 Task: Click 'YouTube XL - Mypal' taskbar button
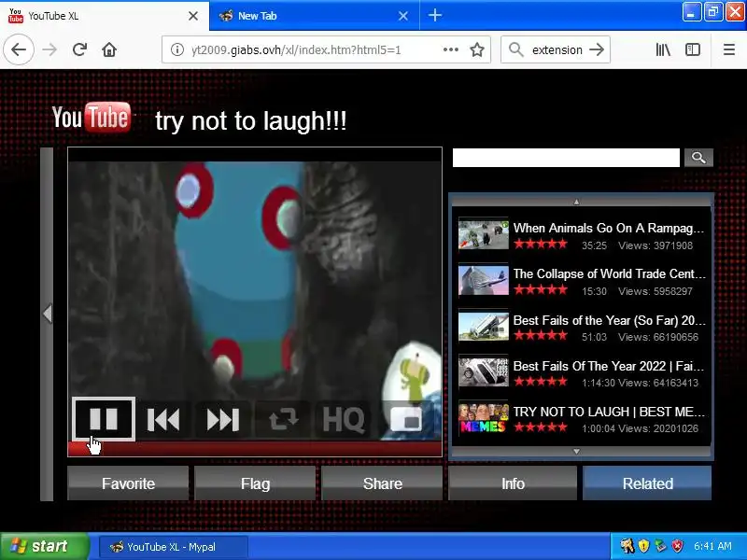pyautogui.click(x=174, y=547)
